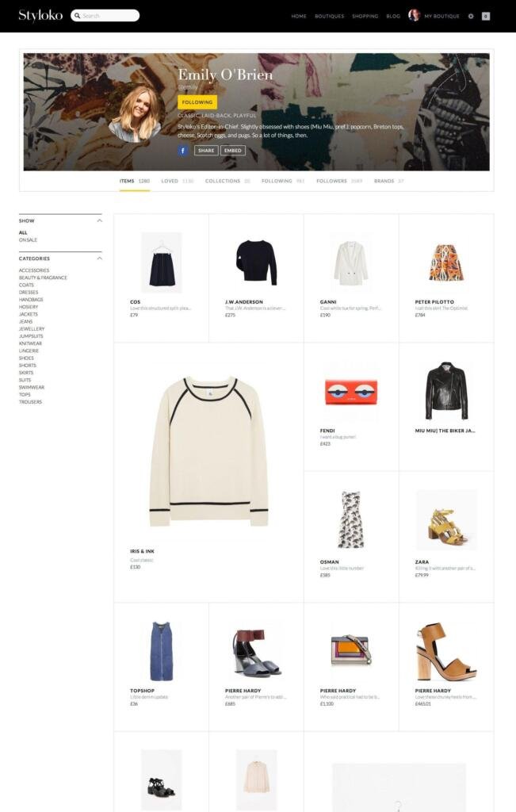Viewport: 516px width, 812px height.
Task: Toggle the yellow Following button
Action: [x=197, y=102]
